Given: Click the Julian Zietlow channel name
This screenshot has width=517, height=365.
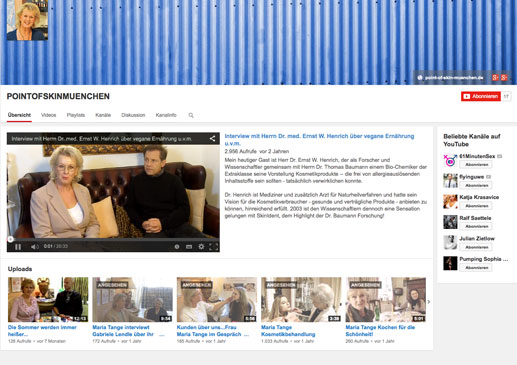Looking at the screenshot, I should pos(477,238).
